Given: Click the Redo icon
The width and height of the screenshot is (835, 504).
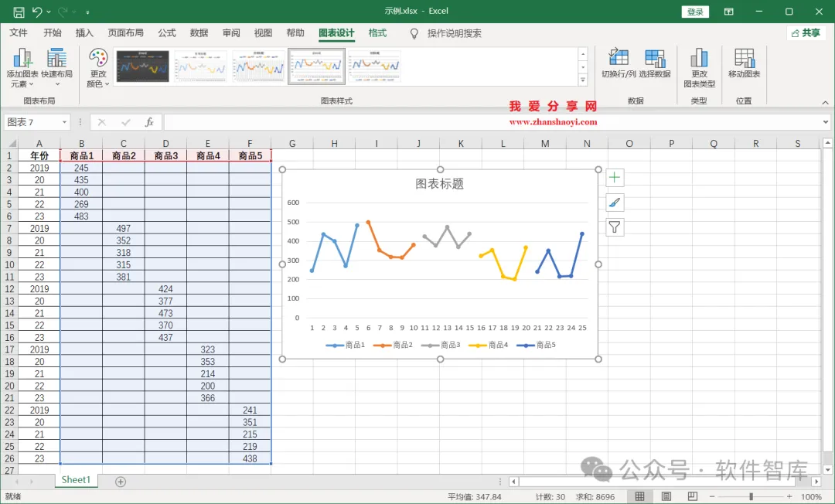Looking at the screenshot, I should pyautogui.click(x=63, y=12).
